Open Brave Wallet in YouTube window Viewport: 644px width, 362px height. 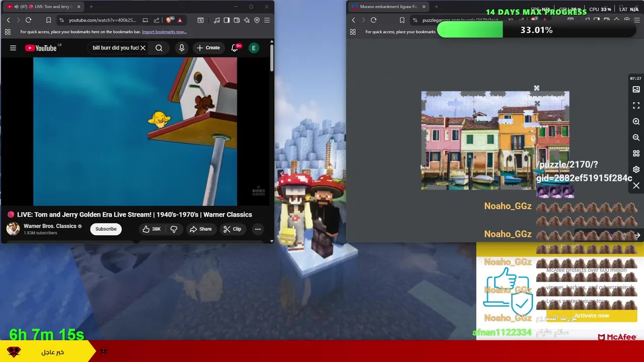pos(237,20)
